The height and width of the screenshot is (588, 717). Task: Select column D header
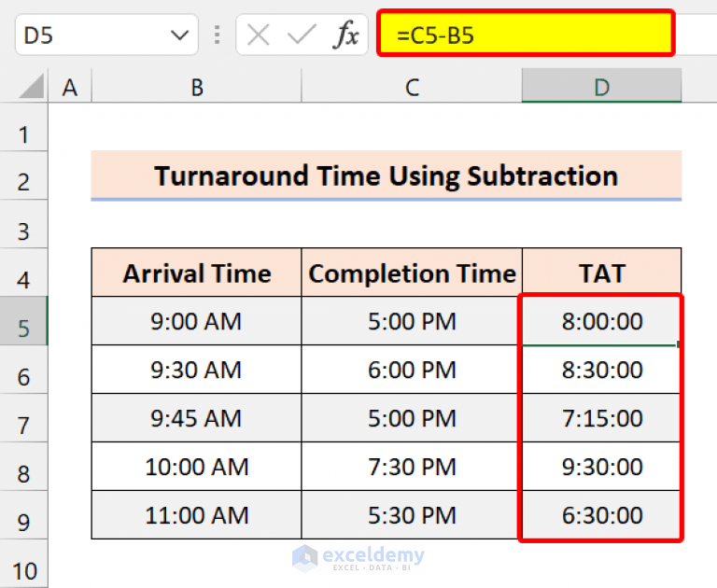(x=602, y=86)
